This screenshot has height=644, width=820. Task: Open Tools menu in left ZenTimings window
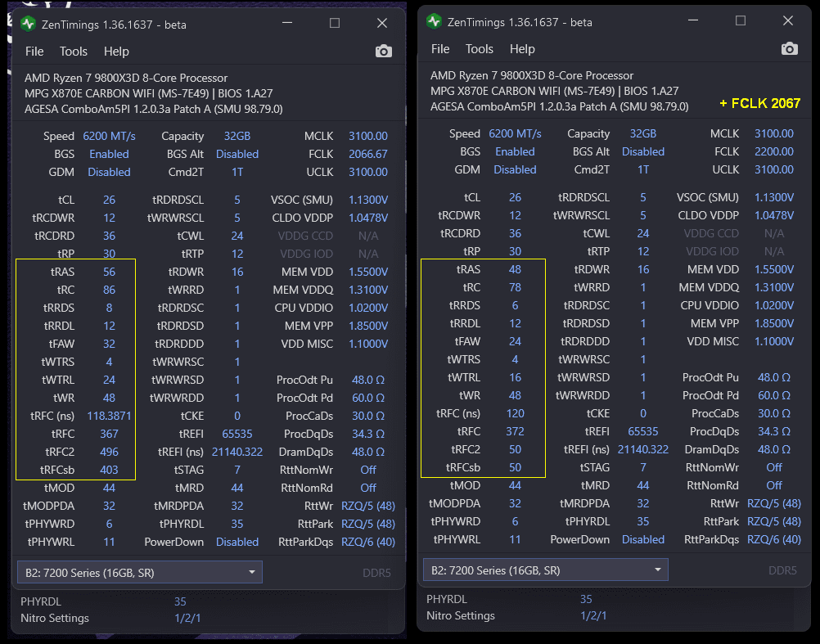point(73,52)
